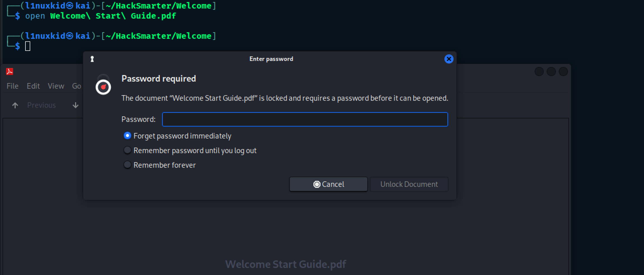Select Forget password immediately
Image resolution: width=644 pixels, height=275 pixels.
pyautogui.click(x=127, y=136)
